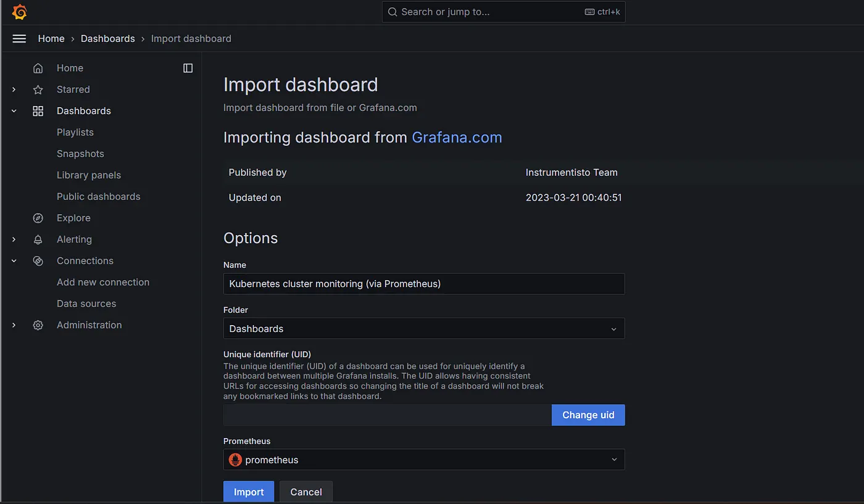Click the Grafana logo icon

20,12
